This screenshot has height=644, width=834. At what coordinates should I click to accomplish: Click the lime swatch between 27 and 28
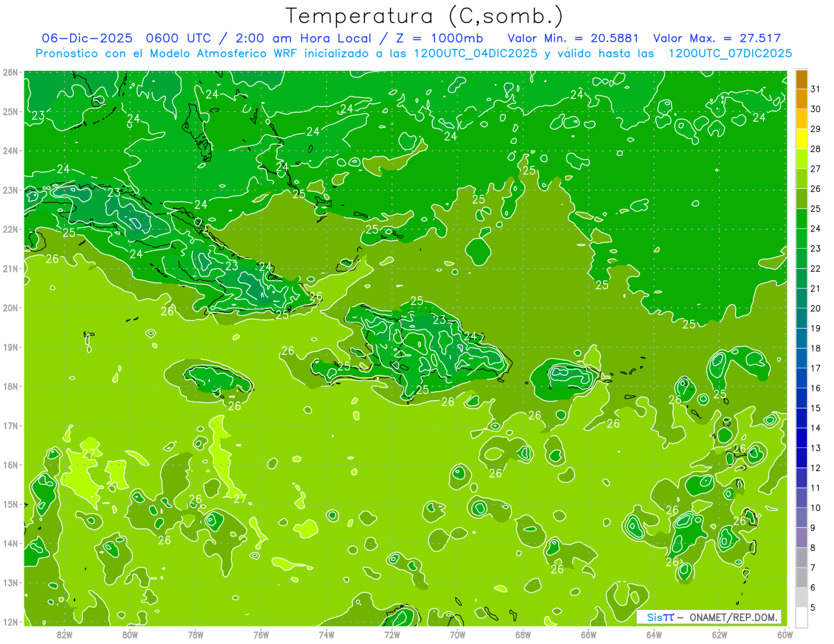click(801, 159)
